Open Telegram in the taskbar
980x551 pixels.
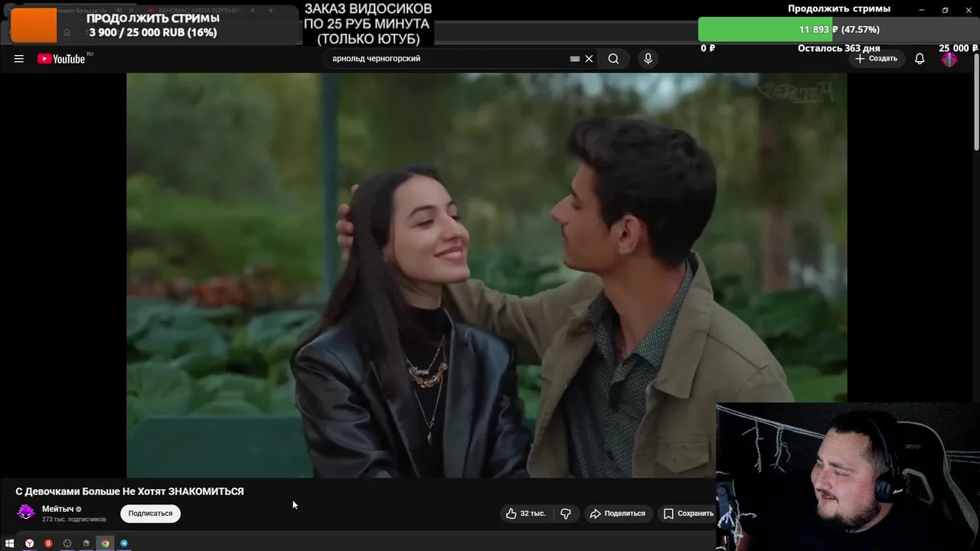coord(124,543)
